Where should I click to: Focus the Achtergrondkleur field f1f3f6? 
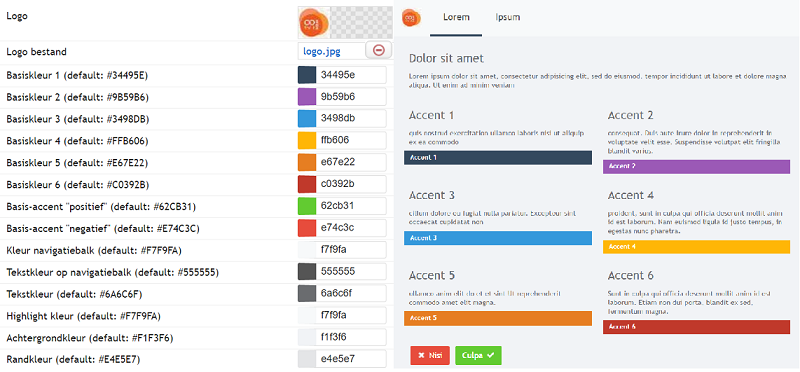(351, 337)
